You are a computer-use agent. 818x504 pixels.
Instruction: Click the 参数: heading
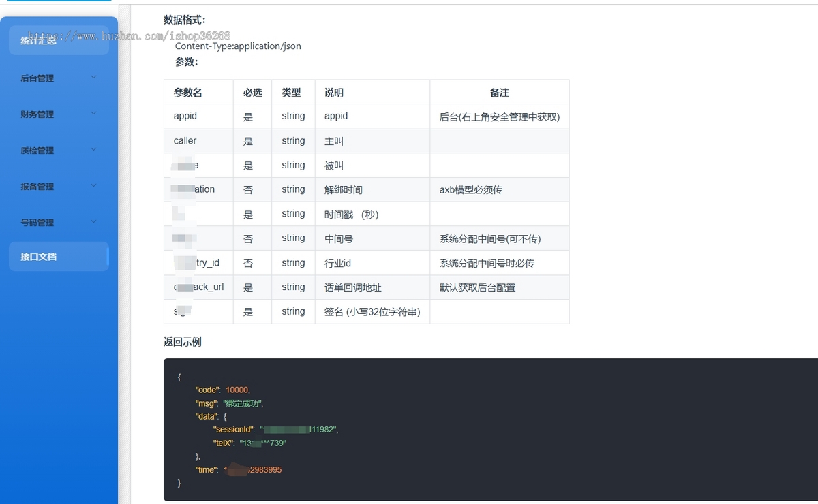187,62
